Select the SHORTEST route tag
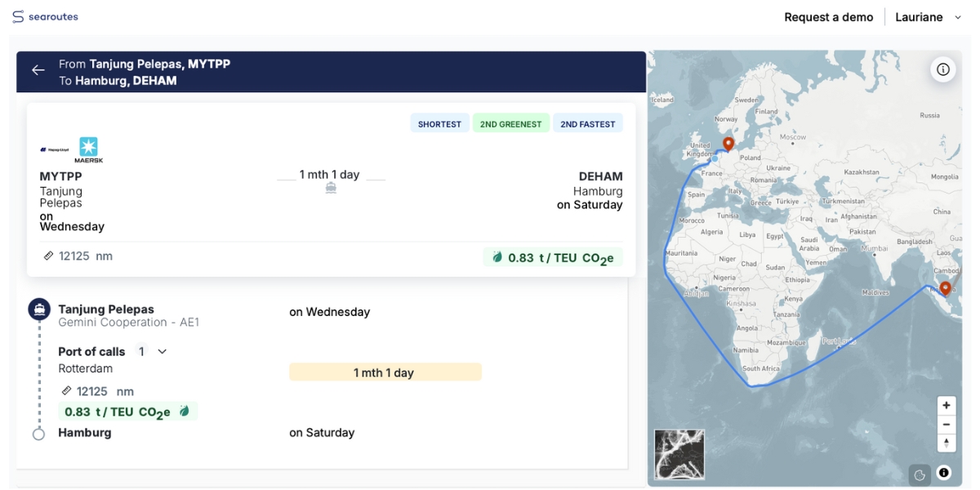Viewport: 980px width, 490px height. pyautogui.click(x=439, y=124)
